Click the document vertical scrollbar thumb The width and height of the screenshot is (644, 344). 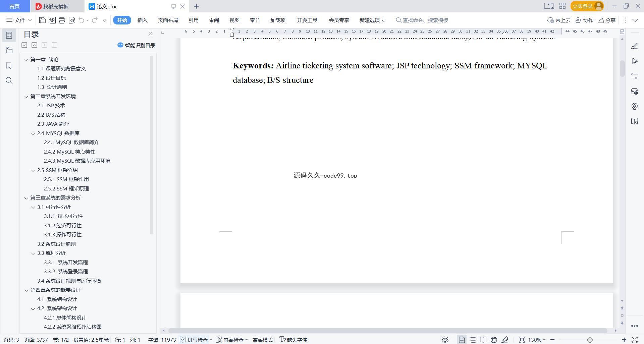622,68
